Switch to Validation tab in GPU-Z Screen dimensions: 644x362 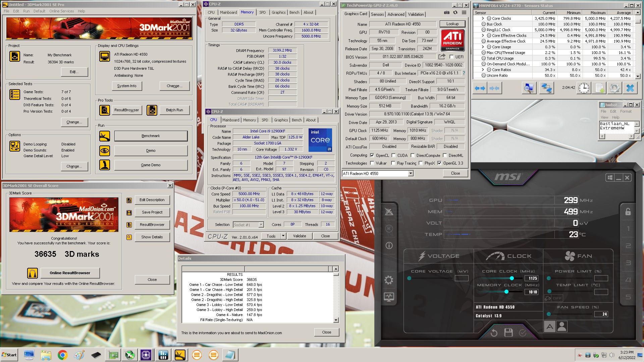click(416, 14)
